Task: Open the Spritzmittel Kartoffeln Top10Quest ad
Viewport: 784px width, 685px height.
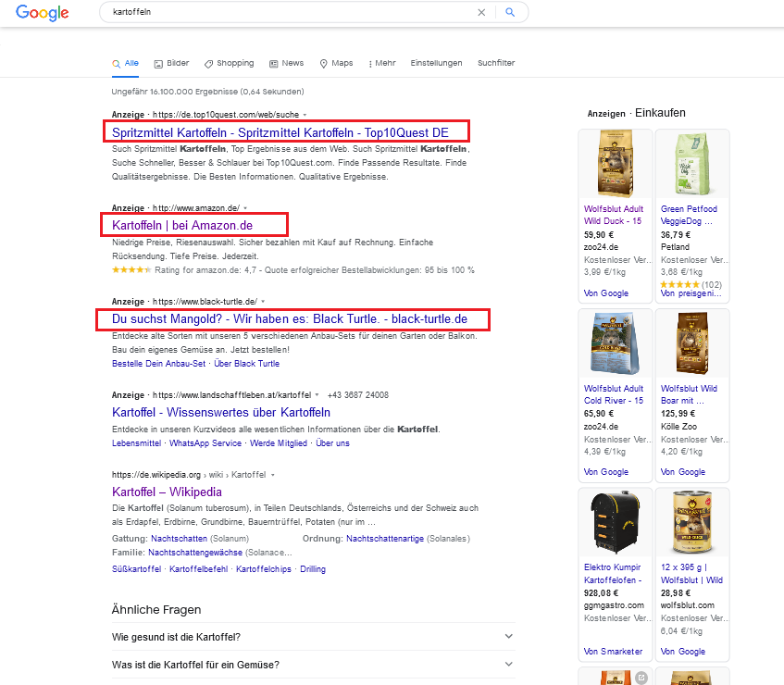Action: click(280, 132)
